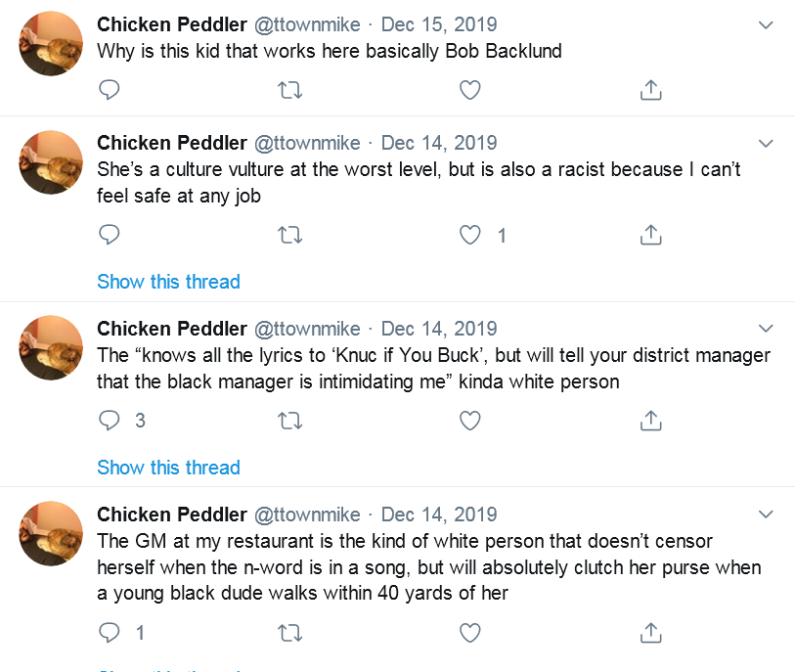Reply to the culture vulture tweet
The image size is (795, 672).
[109, 235]
